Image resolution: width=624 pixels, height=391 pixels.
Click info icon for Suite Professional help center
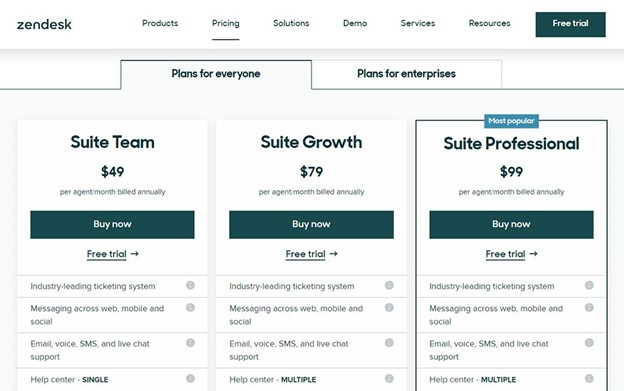pyautogui.click(x=589, y=378)
